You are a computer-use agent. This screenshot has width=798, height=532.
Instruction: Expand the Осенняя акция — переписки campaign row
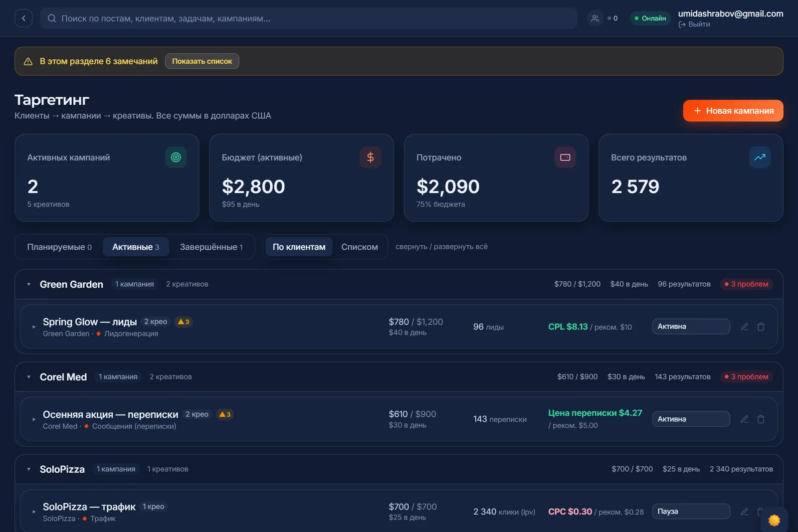(34, 420)
